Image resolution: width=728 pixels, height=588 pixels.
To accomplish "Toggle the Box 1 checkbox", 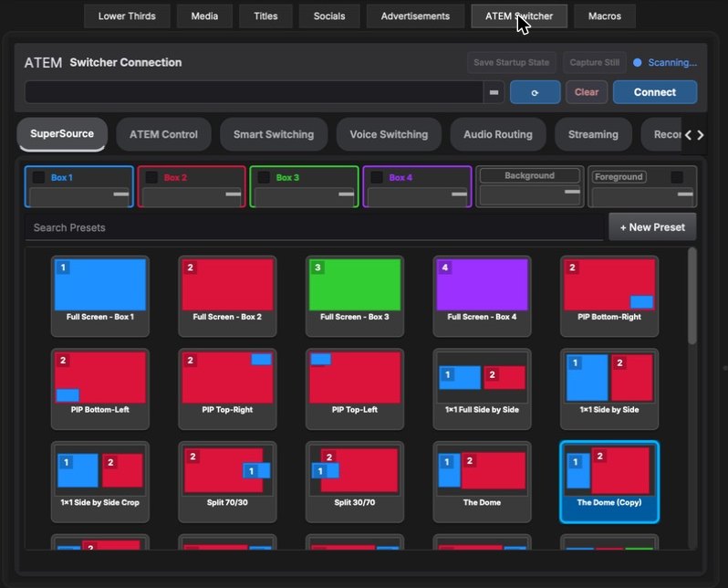I will click(38, 177).
